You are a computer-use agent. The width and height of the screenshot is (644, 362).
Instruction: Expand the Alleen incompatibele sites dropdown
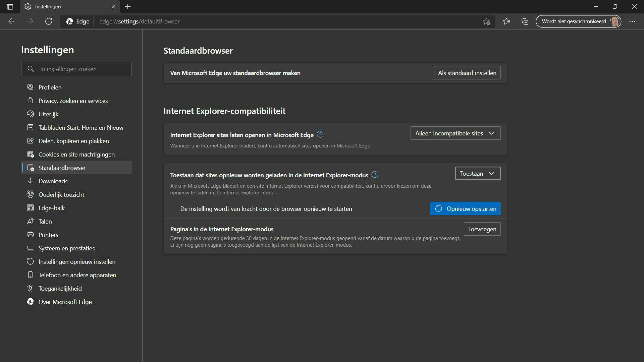(x=455, y=133)
